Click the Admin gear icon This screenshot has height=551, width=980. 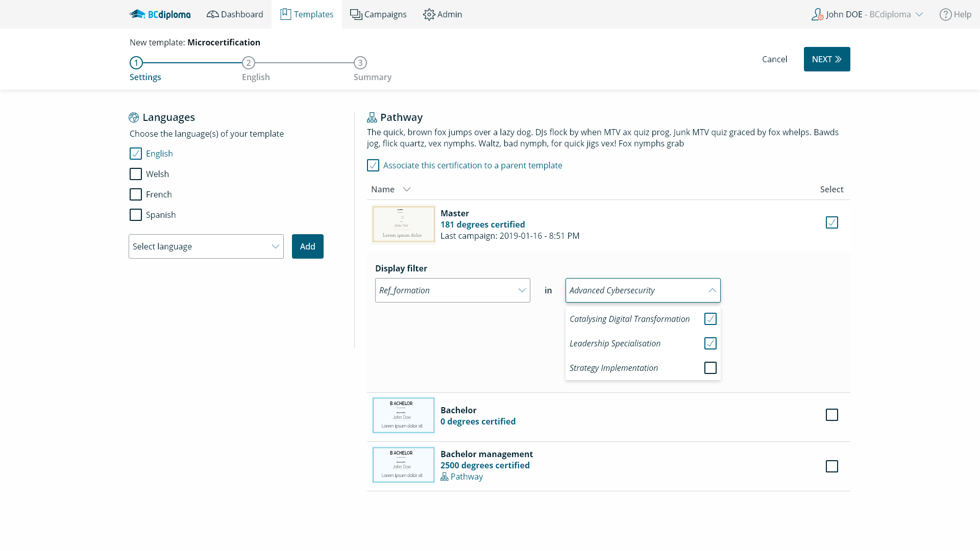(429, 14)
